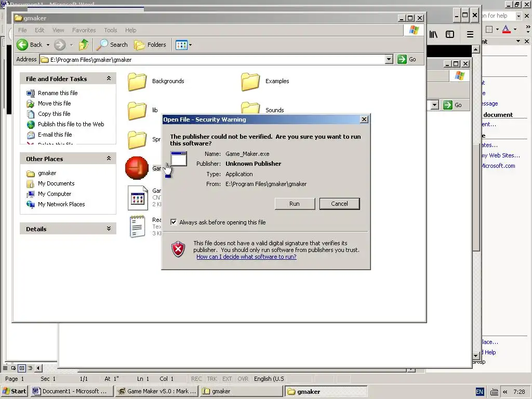Screen dimensions: 532x399
Task: Open My Network Places link
Action: pyautogui.click(x=61, y=204)
